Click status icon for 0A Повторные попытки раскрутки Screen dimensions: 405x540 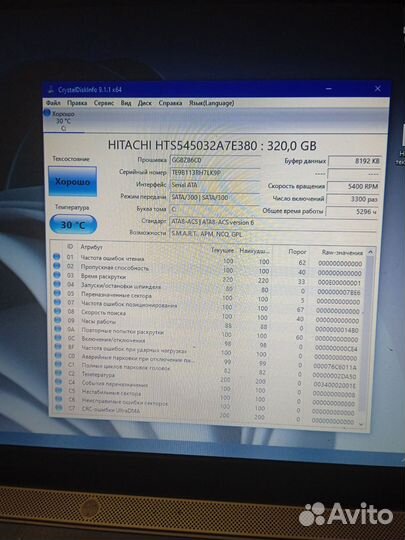pyautogui.click(x=58, y=329)
